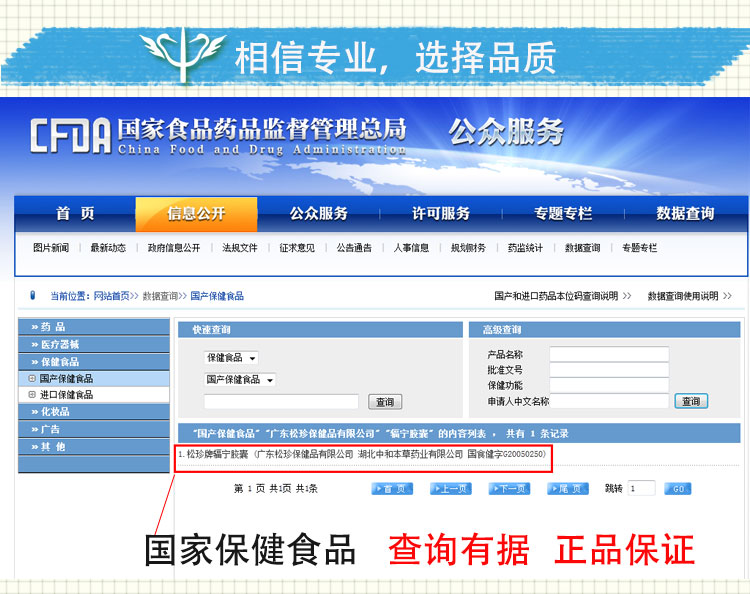Click the 跳转 page number field
Viewport: 750px width, 594px height.
pyautogui.click(x=641, y=489)
